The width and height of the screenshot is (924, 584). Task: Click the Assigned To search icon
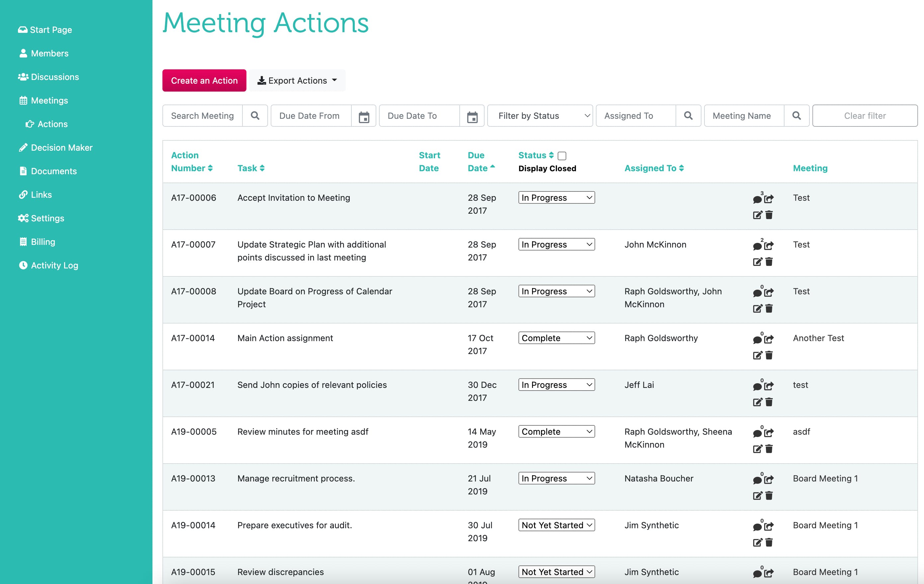pyautogui.click(x=688, y=116)
